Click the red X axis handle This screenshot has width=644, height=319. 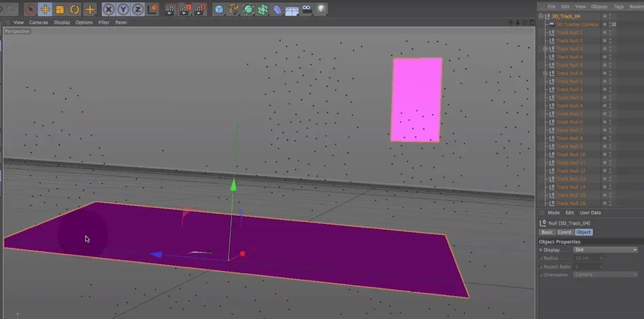[242, 254]
